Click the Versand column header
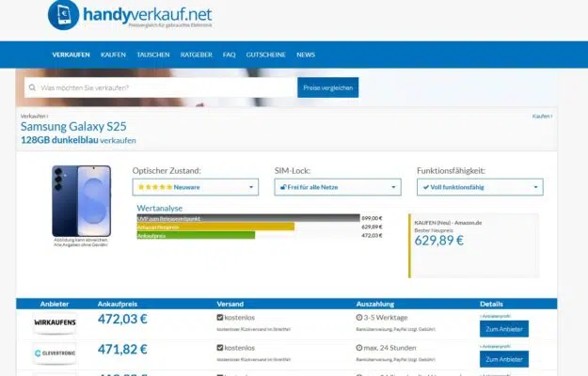Viewport: 588px width, 376px height. tap(230, 305)
